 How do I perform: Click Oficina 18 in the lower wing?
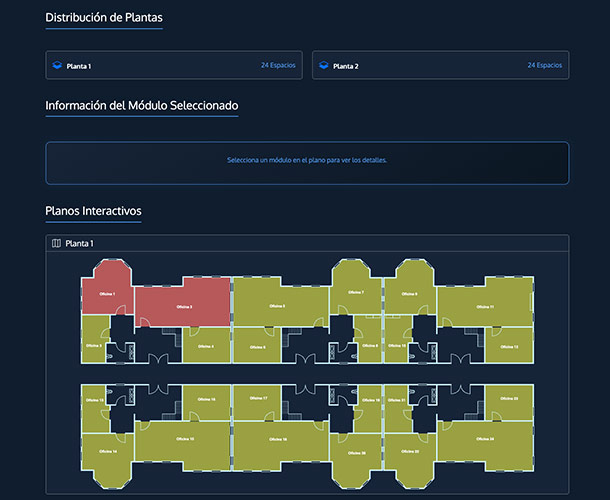pos(277,438)
